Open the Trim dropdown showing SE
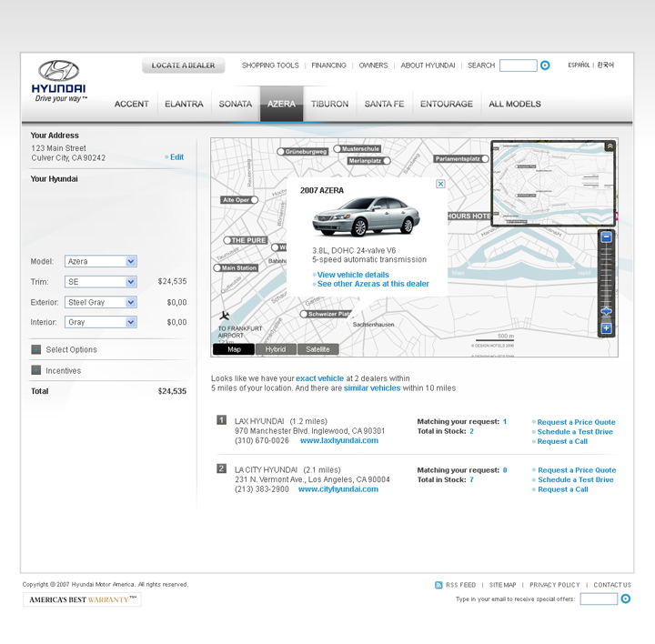Image resolution: width=655 pixels, height=644 pixels. (131, 282)
